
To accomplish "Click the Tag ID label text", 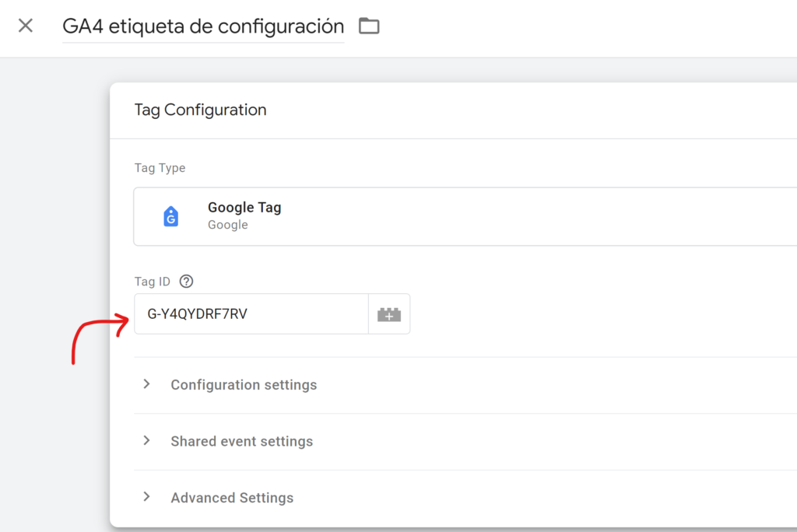I will [152, 282].
